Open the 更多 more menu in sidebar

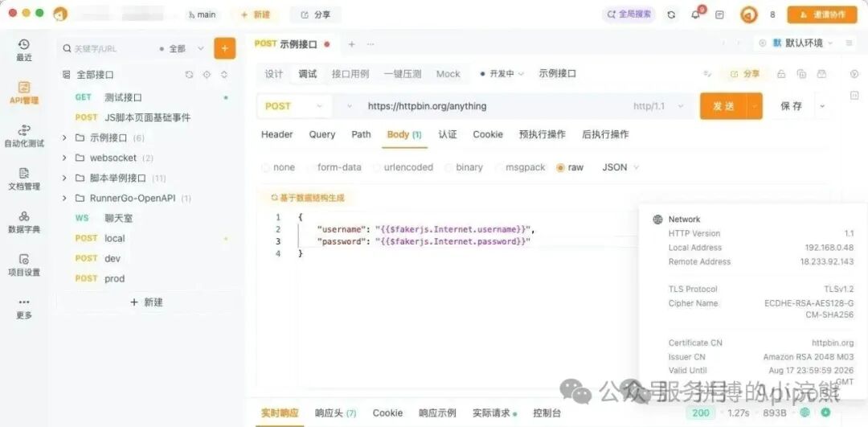(x=24, y=308)
